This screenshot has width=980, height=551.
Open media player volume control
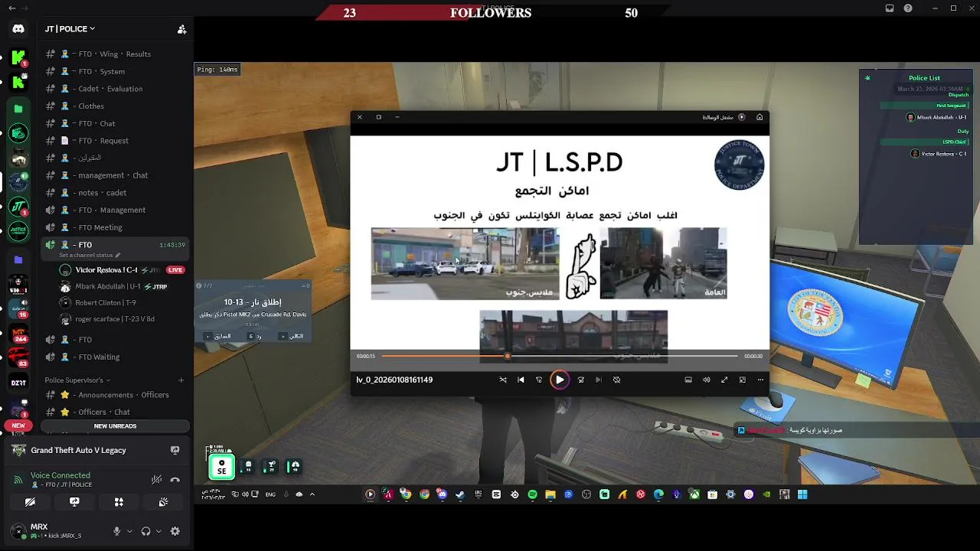706,380
